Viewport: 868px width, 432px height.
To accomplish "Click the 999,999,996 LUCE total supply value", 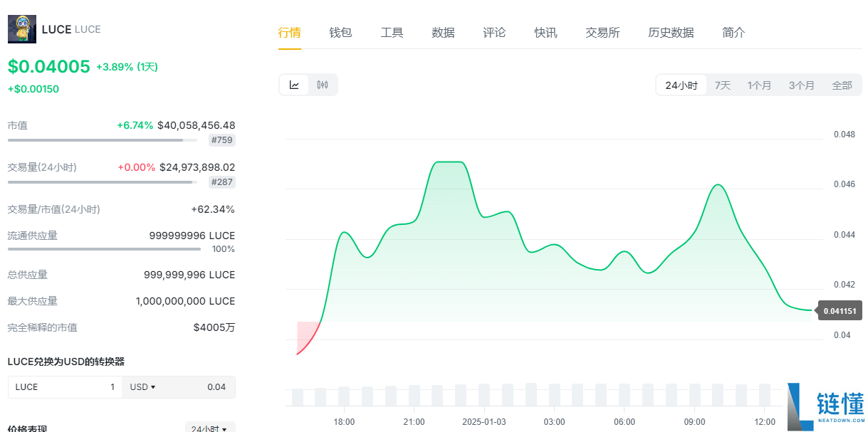I will [x=189, y=275].
